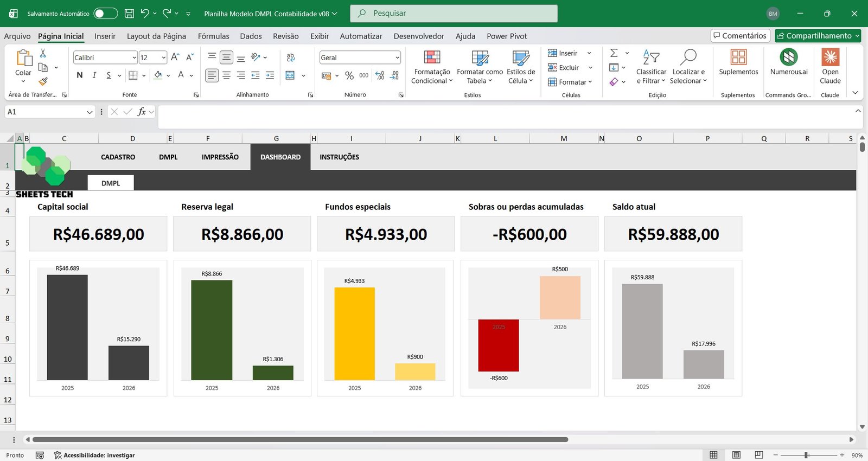868x461 pixels.
Task: Click the percent style icon
Action: click(349, 75)
